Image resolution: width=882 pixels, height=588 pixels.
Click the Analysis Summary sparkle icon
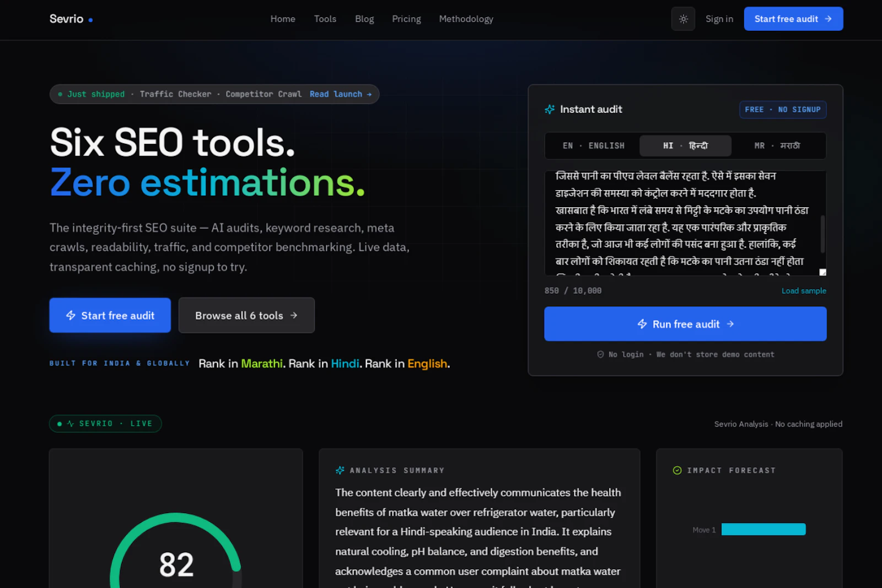[x=340, y=470]
